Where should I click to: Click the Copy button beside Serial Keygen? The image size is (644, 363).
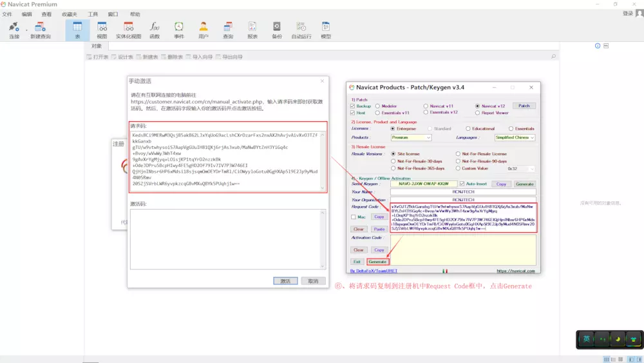(501, 184)
